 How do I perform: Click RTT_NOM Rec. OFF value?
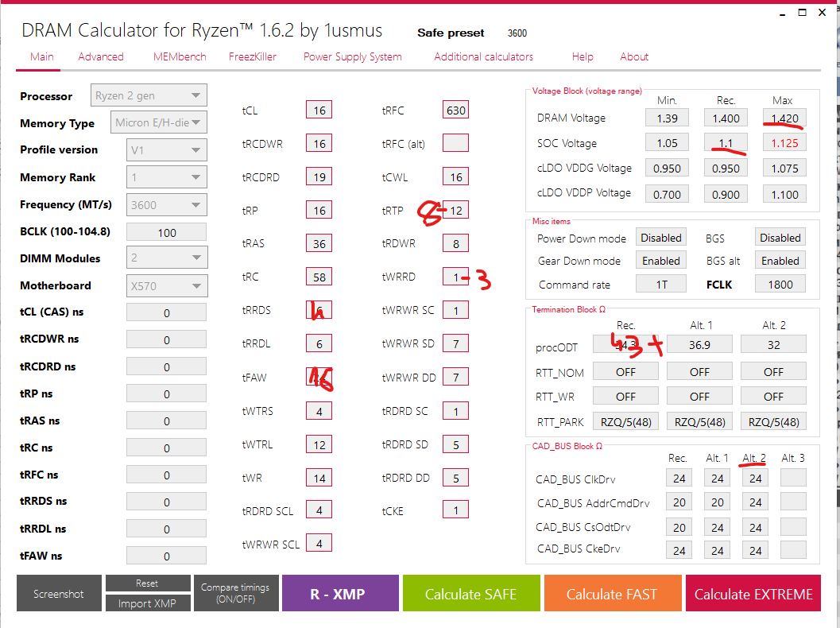point(625,371)
